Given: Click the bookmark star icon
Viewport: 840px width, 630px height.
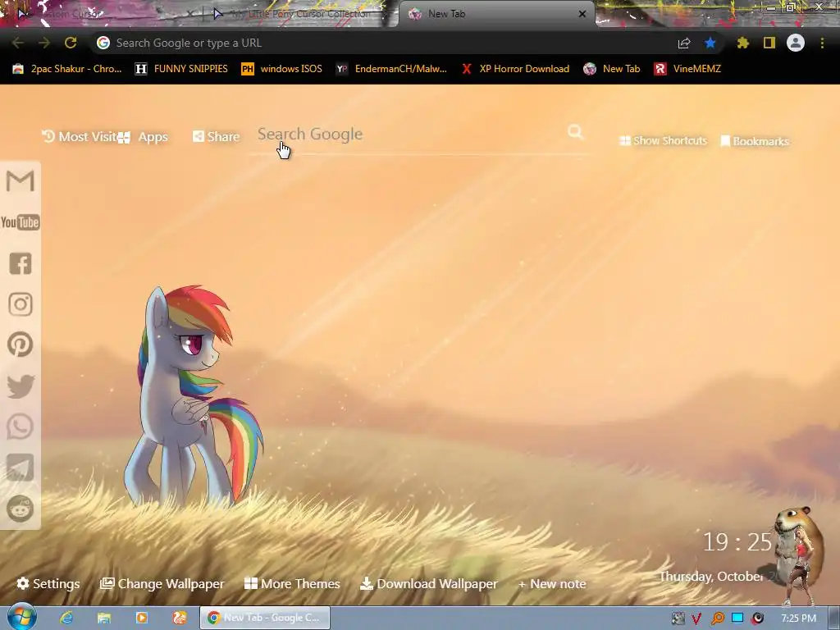Looking at the screenshot, I should click(x=710, y=43).
